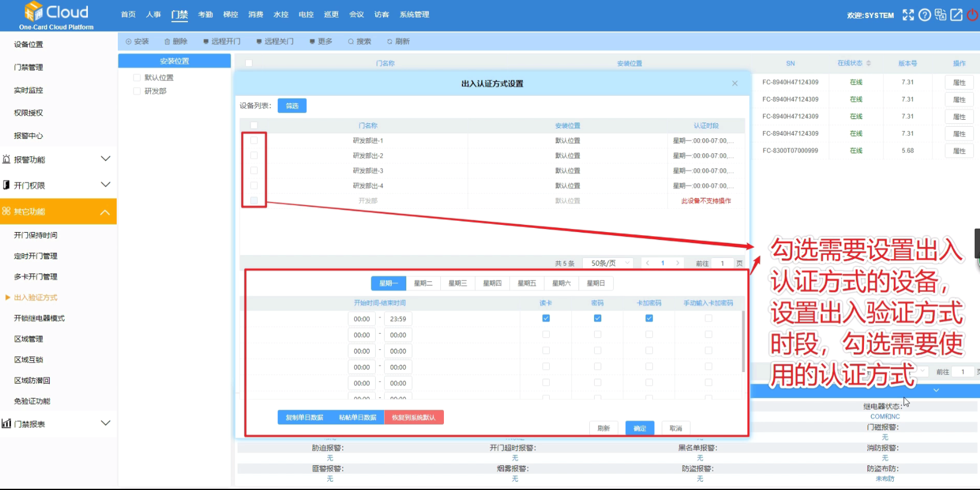Viewport: 980px width, 490px height.
Task: Click the 删除 toolbar button
Action: pos(176,41)
